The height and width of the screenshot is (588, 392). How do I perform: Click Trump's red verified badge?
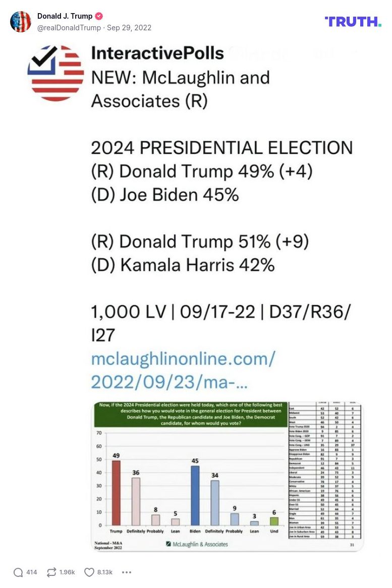(100, 16)
